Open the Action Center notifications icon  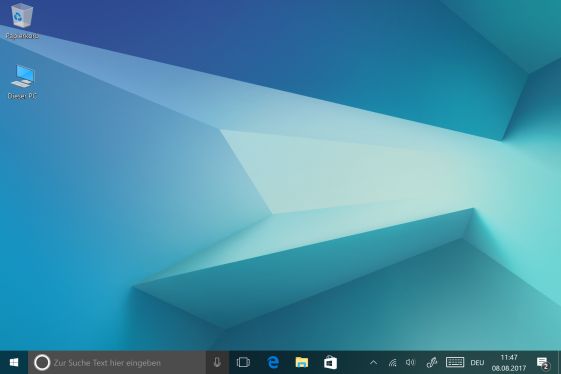click(543, 363)
